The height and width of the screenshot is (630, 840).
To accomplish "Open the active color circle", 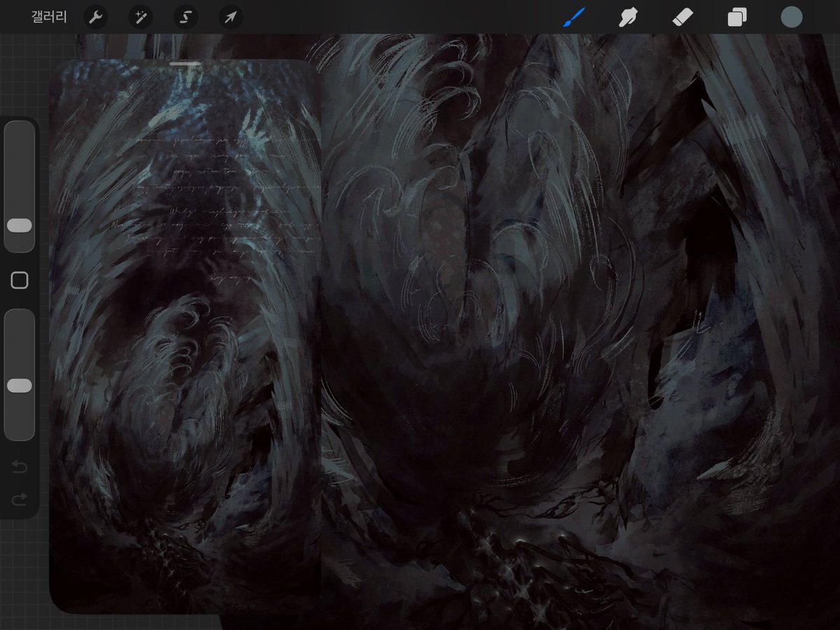I will (792, 17).
